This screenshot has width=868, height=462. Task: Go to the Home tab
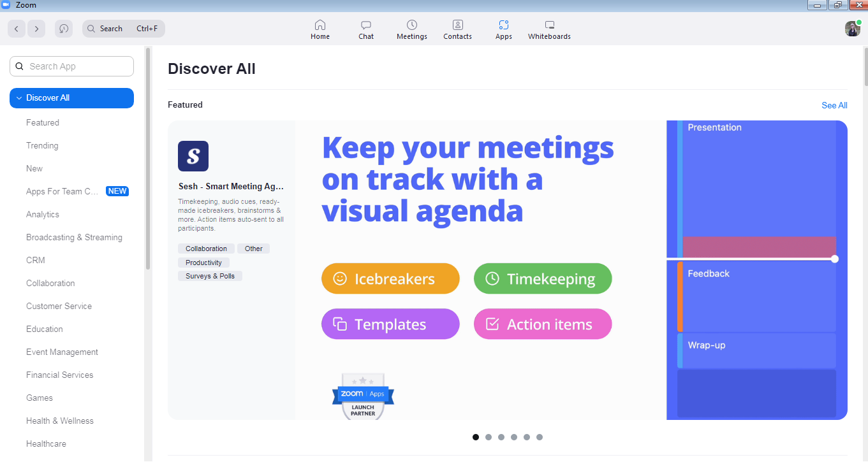pos(320,29)
